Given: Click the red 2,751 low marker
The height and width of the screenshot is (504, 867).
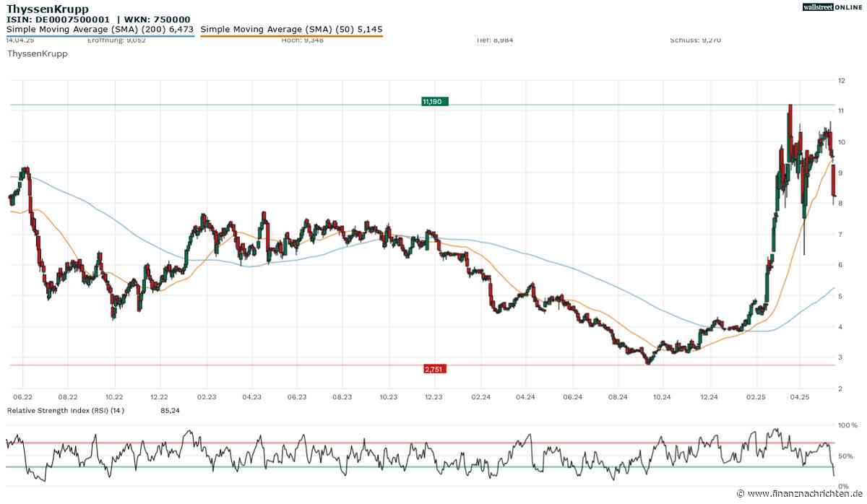Looking at the screenshot, I should click(435, 369).
